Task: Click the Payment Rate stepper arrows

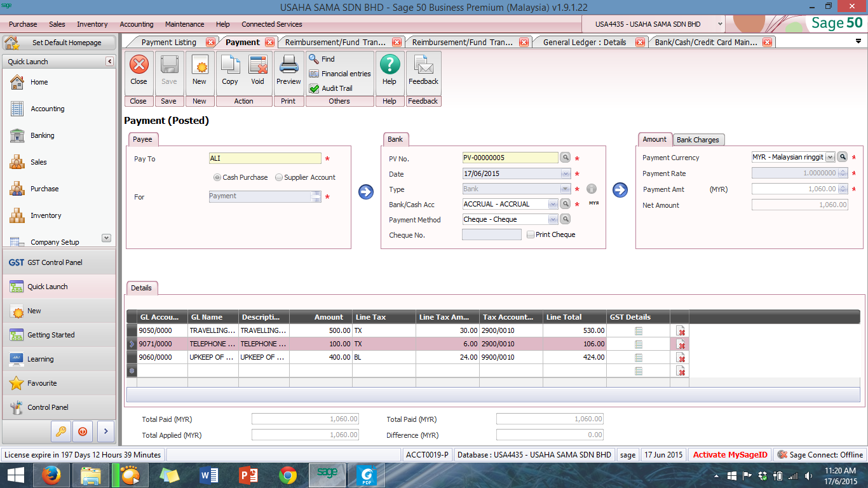Action: tap(843, 173)
